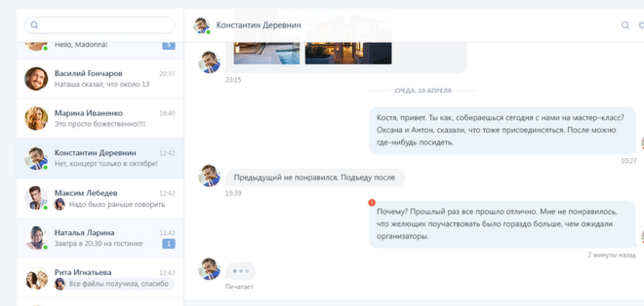Open the conversation with Maxim Lebedev
Image resolution: width=644 pixels, height=306 pixels.
[x=99, y=198]
